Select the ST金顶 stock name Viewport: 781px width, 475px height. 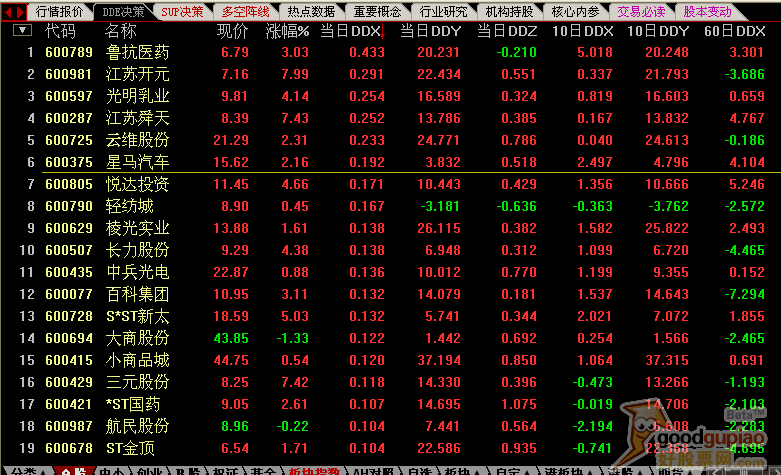(130, 448)
